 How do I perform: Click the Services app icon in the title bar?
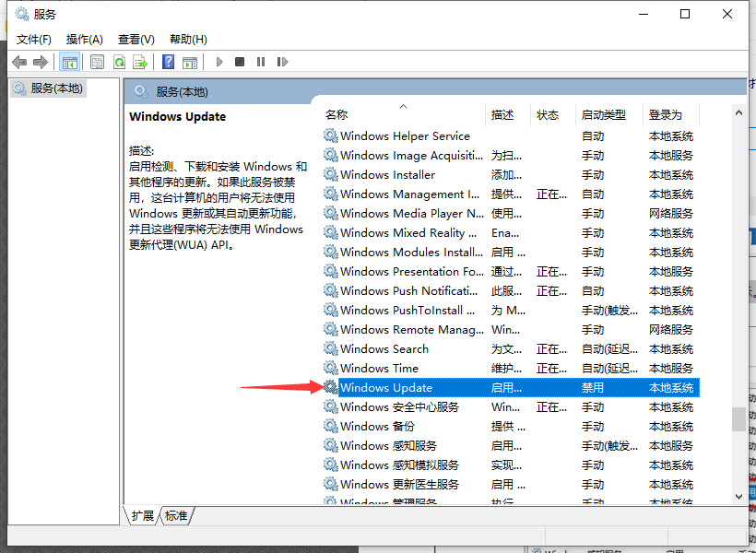pyautogui.click(x=22, y=14)
